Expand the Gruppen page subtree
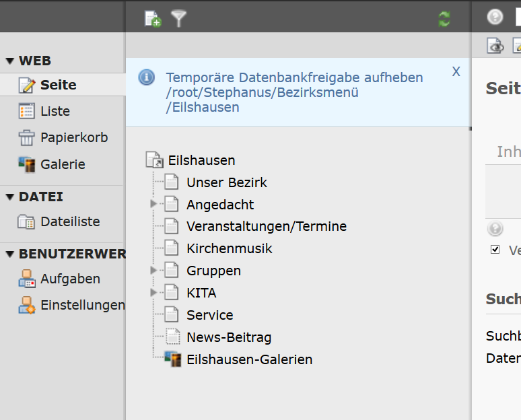 [153, 270]
